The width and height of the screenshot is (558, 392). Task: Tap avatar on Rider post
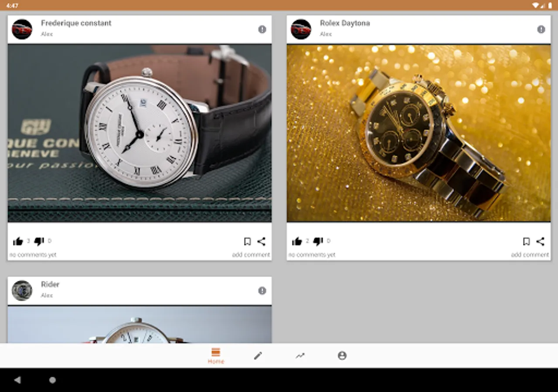(22, 291)
